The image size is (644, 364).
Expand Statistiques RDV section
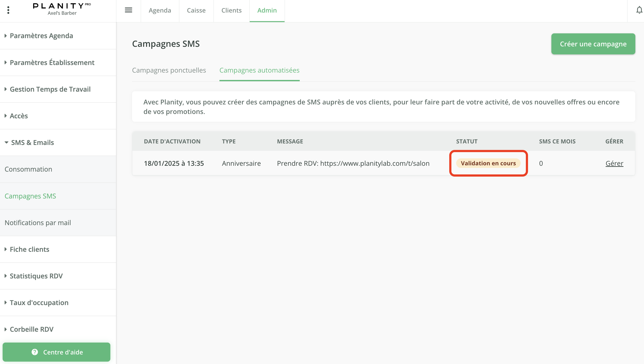tap(36, 276)
